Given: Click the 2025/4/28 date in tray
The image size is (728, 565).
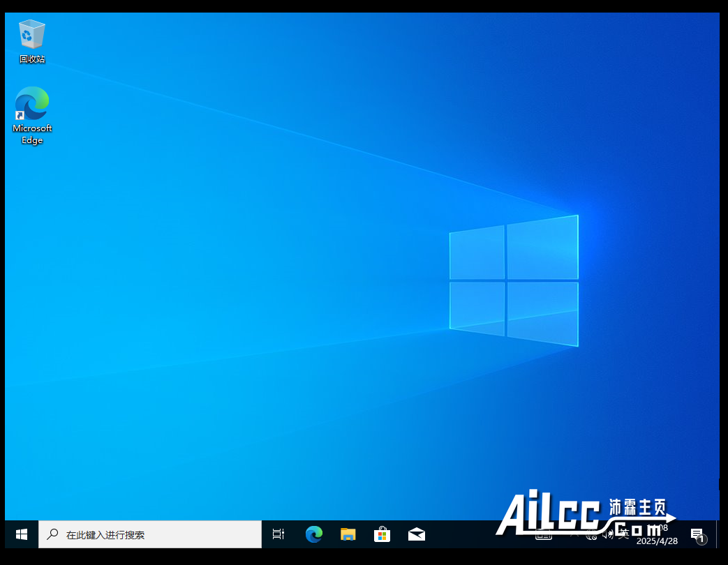Looking at the screenshot, I should pyautogui.click(x=657, y=541).
